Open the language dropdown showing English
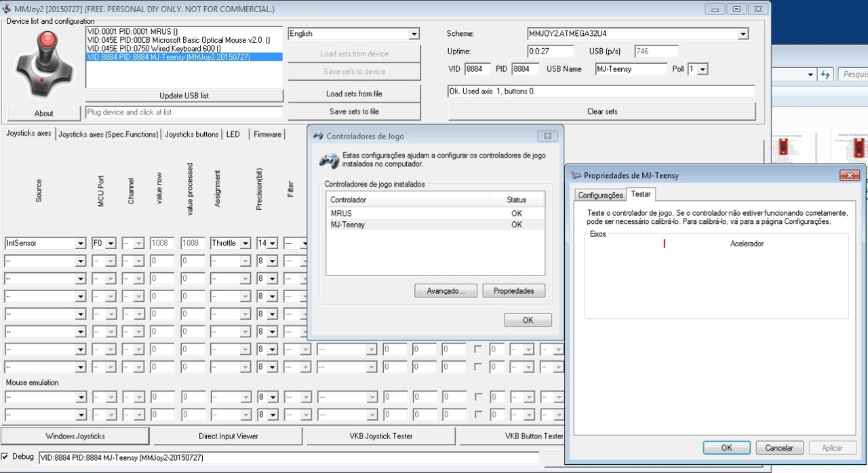868x473 pixels. click(x=414, y=34)
